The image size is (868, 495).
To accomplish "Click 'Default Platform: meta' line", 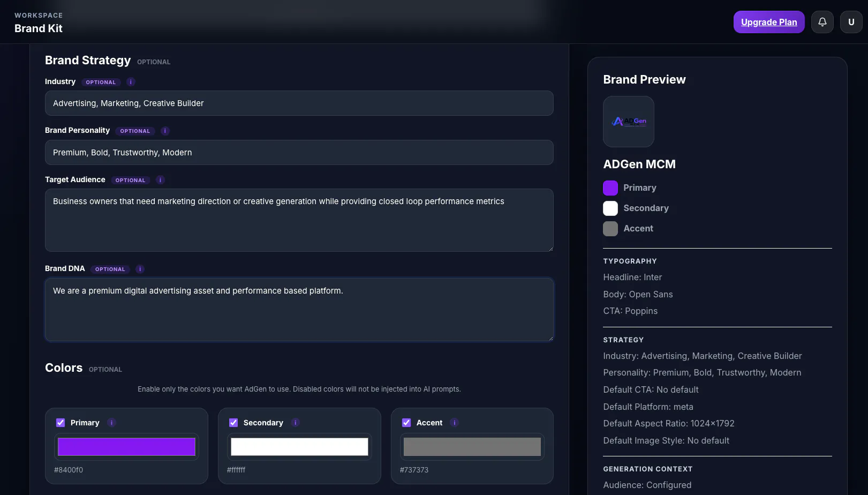I will click(648, 407).
